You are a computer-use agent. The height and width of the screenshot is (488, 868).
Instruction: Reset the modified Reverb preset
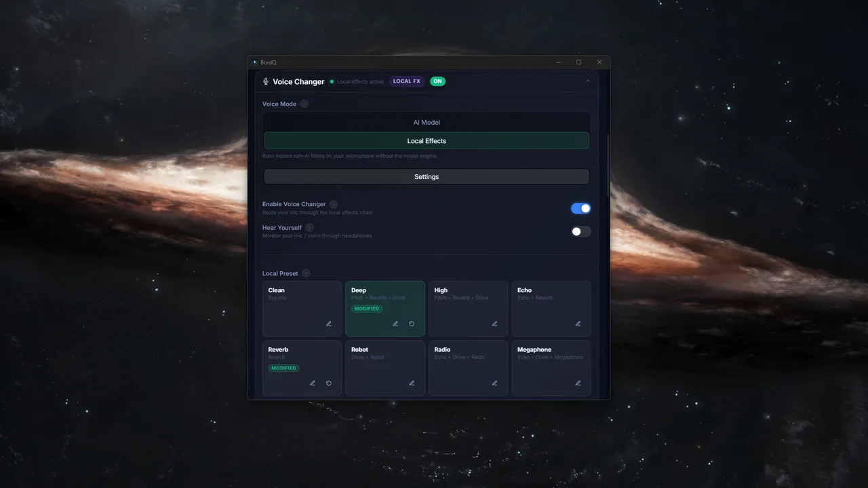[x=329, y=383]
